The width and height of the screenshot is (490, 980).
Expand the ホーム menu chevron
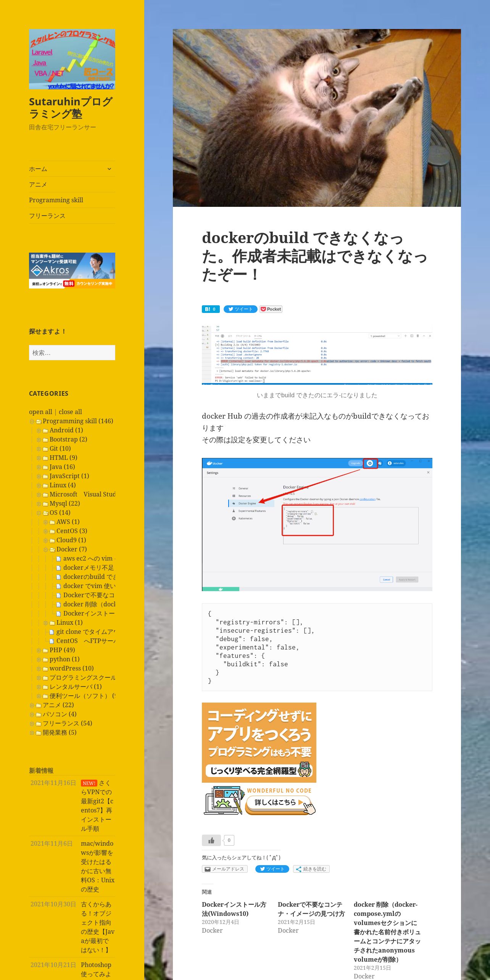(x=109, y=169)
